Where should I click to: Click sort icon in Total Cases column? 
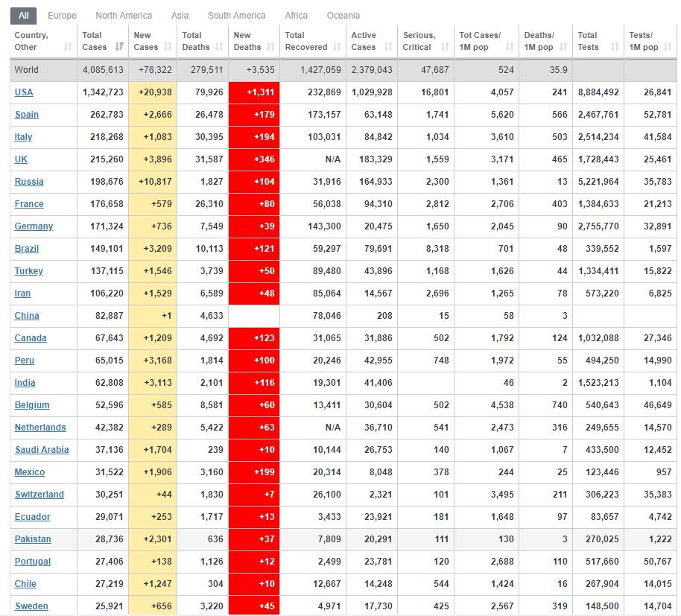point(119,47)
